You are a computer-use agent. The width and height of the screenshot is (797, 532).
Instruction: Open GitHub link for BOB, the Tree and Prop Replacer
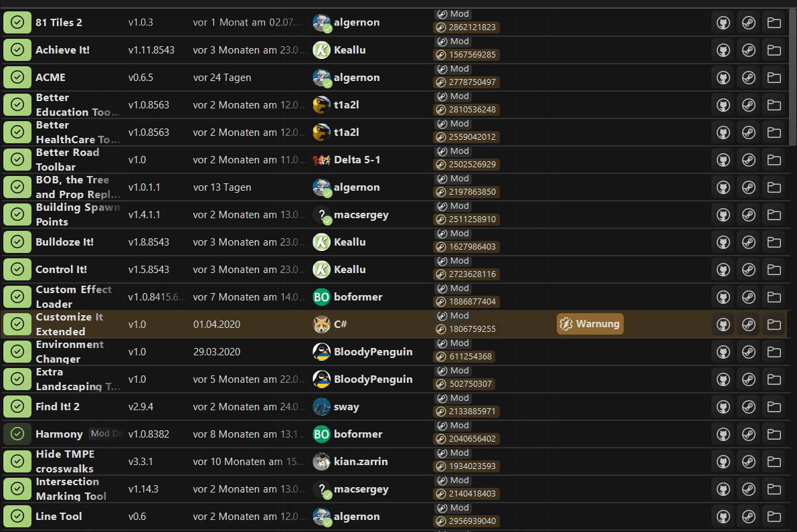point(723,187)
